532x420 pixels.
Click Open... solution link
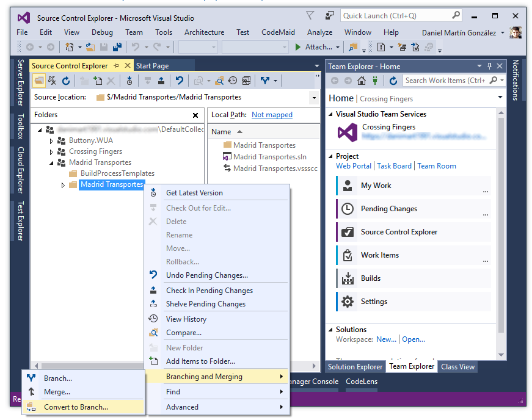point(414,339)
